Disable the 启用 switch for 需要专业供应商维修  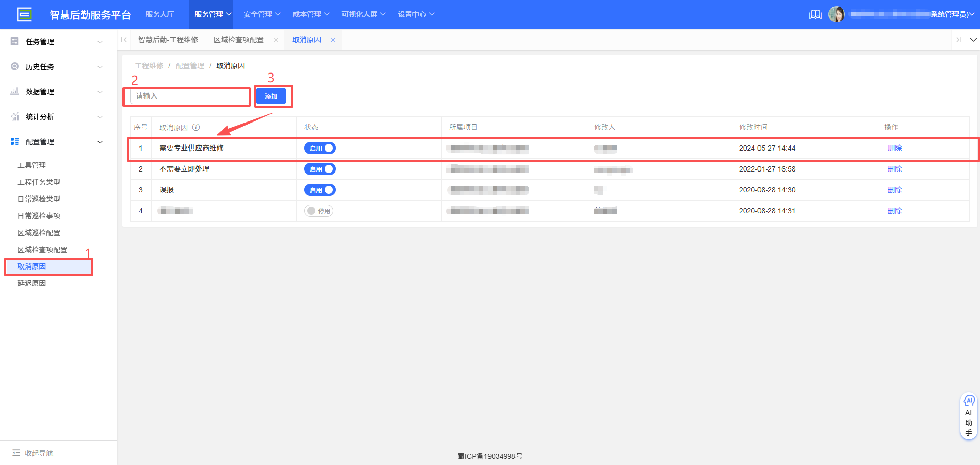coord(320,148)
